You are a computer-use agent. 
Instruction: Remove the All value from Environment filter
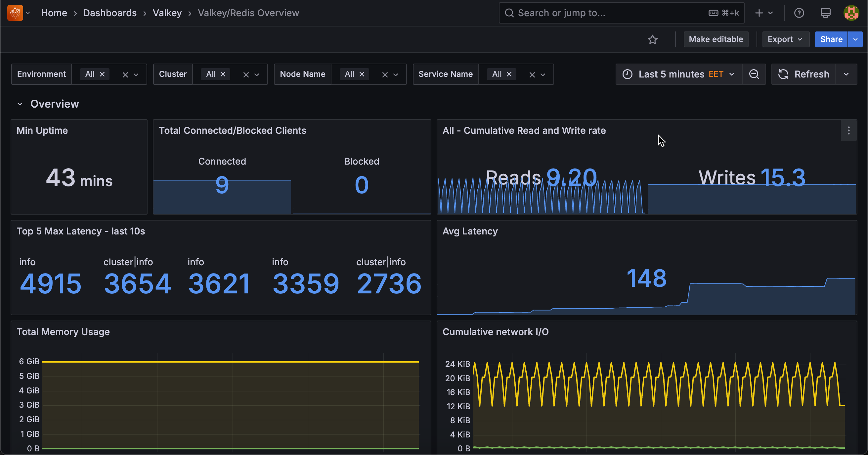(103, 74)
